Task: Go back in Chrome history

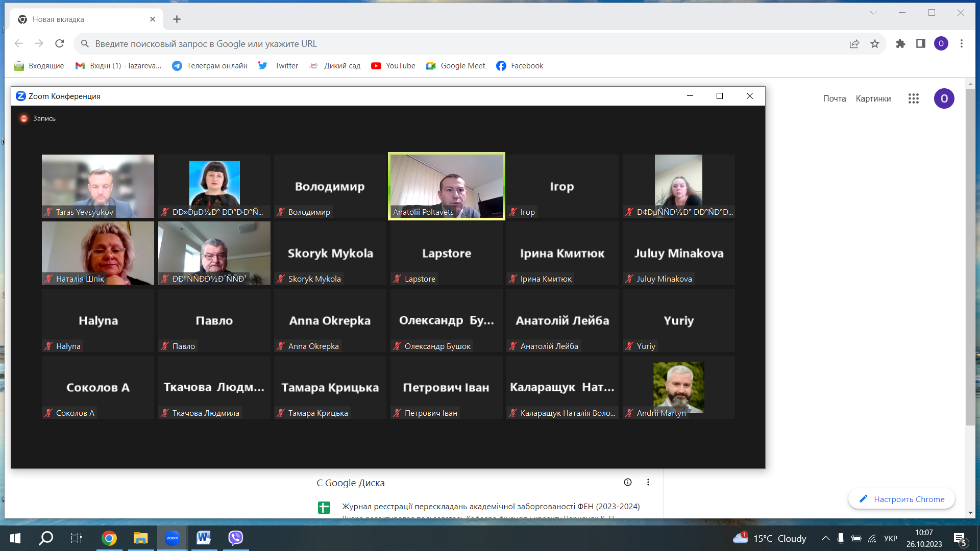Action: point(19,44)
